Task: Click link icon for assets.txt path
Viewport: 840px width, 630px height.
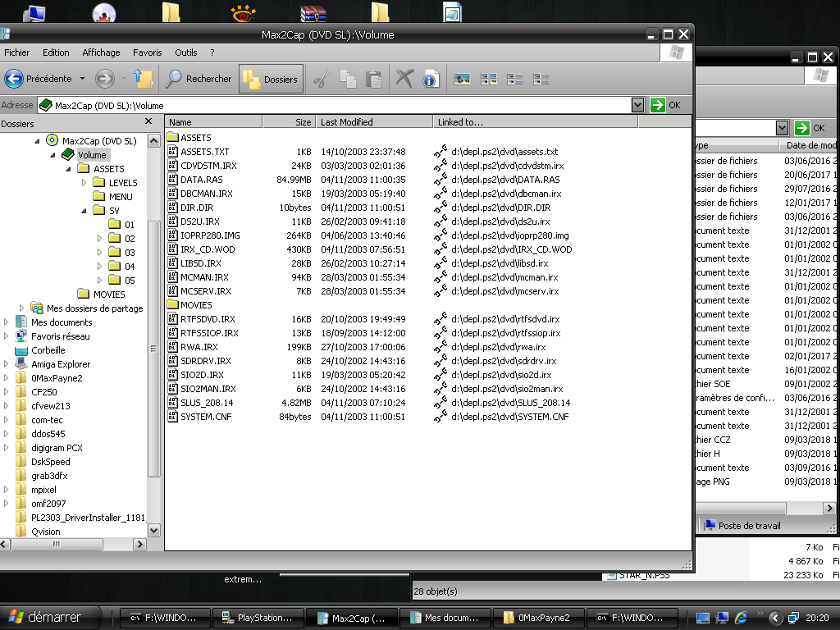Action: [440, 152]
